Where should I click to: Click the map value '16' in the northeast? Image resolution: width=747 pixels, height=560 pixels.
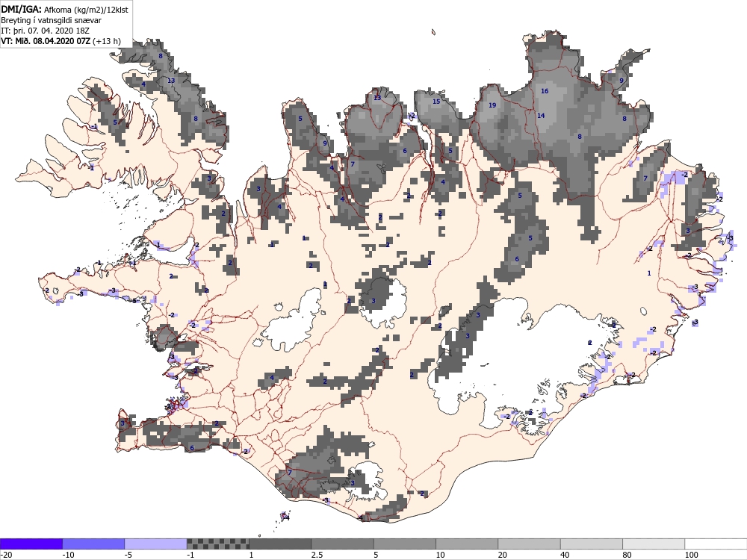[545, 91]
